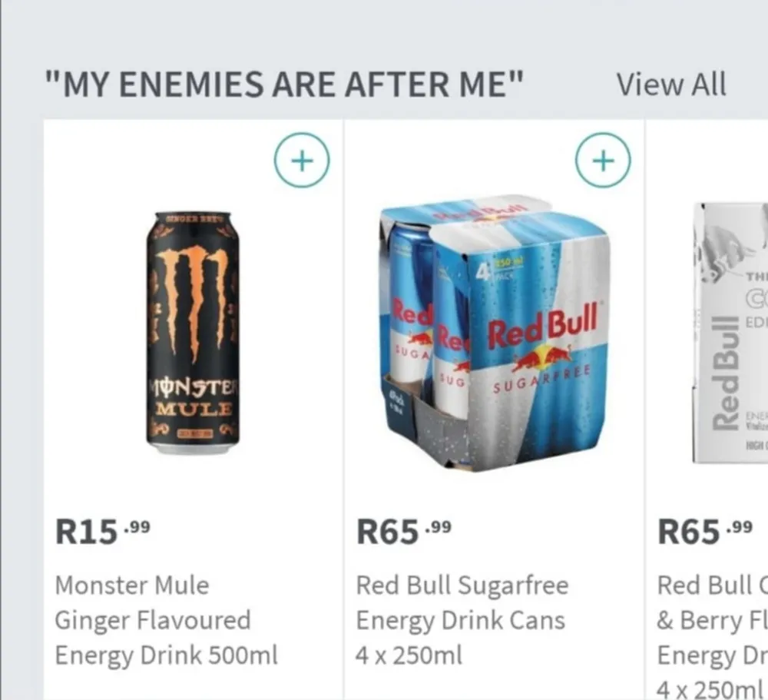Add Monster Mule to cart with plus icon

pos(302,161)
